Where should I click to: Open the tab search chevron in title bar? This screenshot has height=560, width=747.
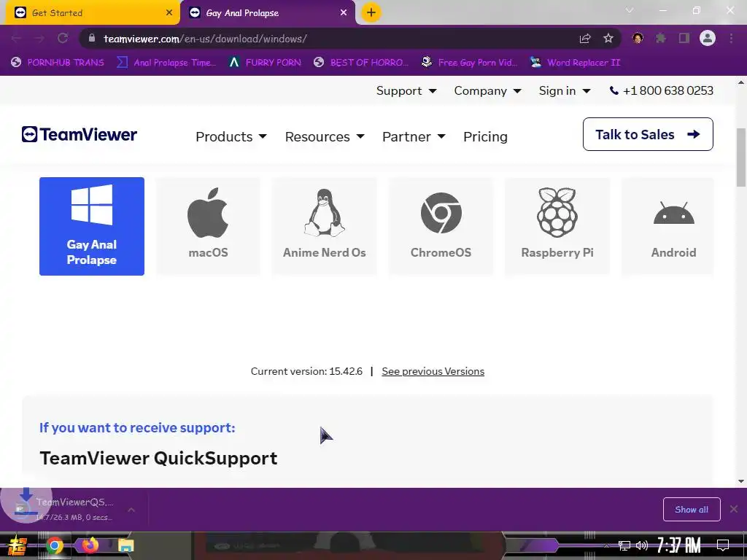click(x=630, y=10)
